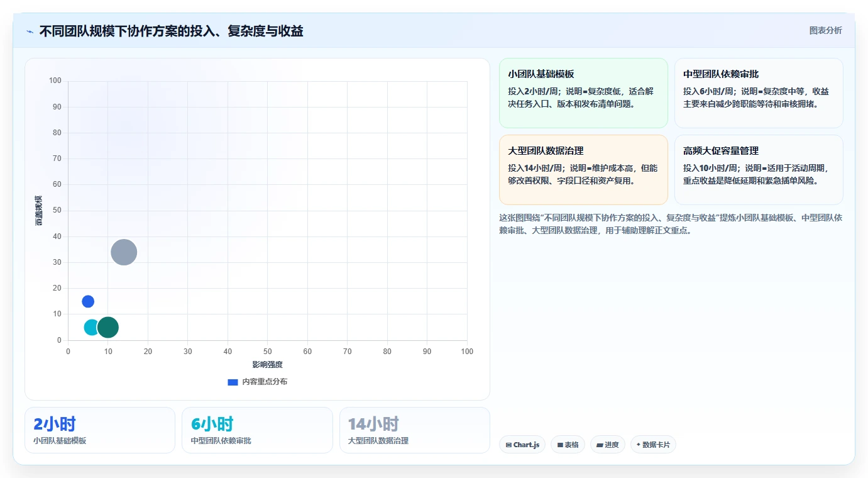Screen dimensions: 868x478
Task: Select the dark teal bubble on chart
Action: (108, 327)
